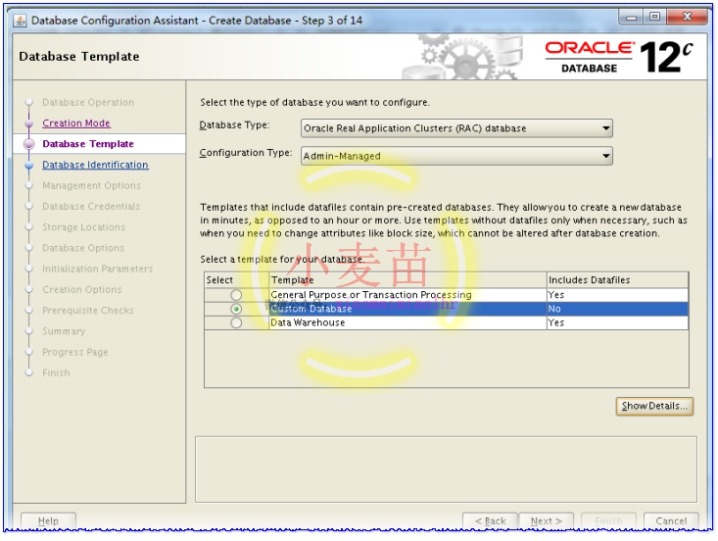The image size is (718, 541).
Task: Click the Data Warehouse row text
Action: click(x=308, y=323)
